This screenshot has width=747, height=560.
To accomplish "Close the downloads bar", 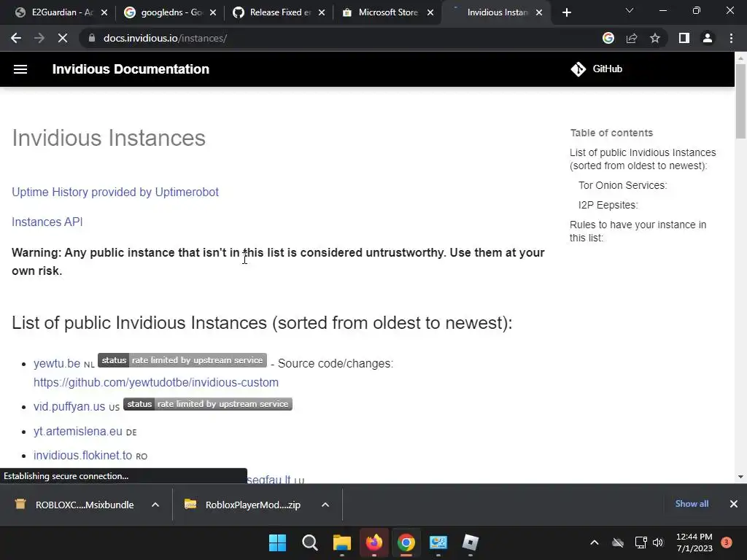I will click(734, 504).
